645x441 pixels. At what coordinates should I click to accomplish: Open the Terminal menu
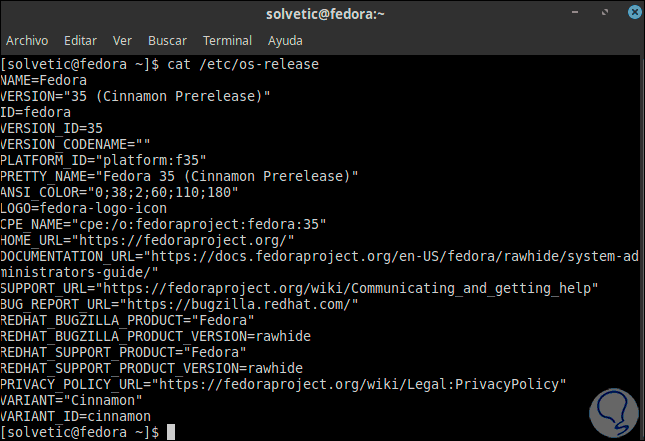pyautogui.click(x=227, y=41)
